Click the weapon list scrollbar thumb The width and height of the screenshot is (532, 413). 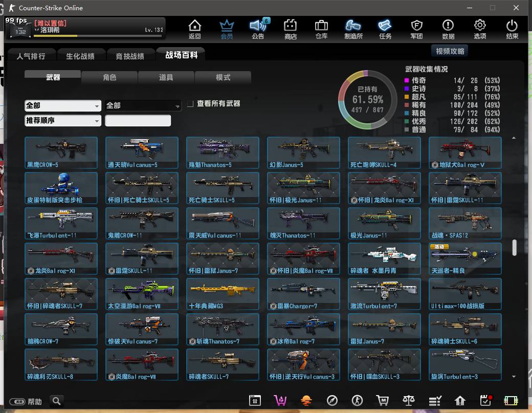pos(515,248)
